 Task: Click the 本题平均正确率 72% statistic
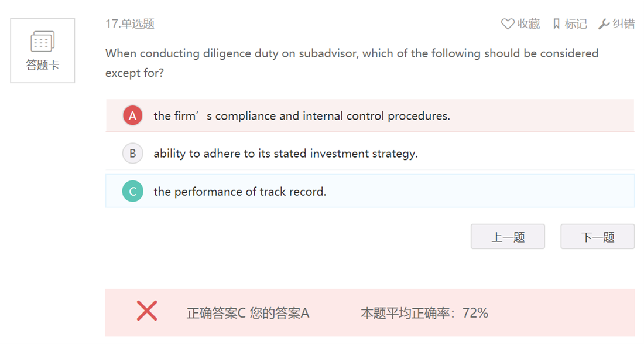click(x=424, y=314)
